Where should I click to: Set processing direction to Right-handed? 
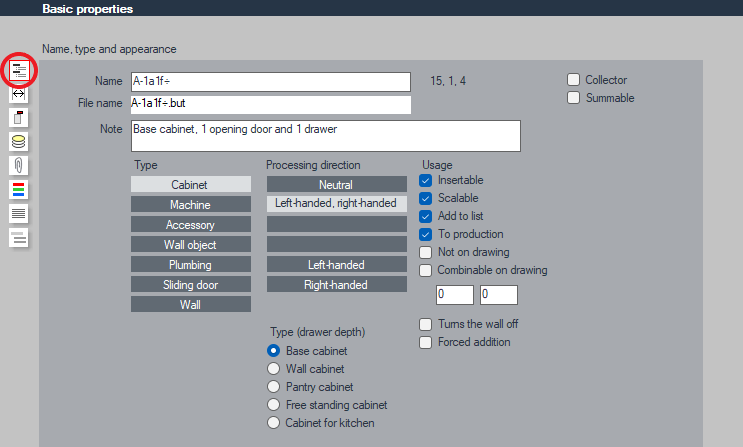336,284
